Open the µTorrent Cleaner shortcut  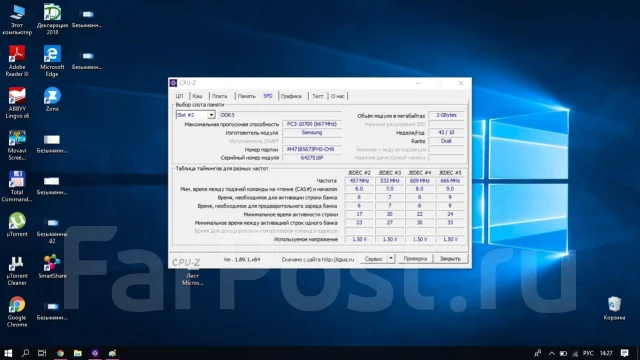pyautogui.click(x=17, y=270)
